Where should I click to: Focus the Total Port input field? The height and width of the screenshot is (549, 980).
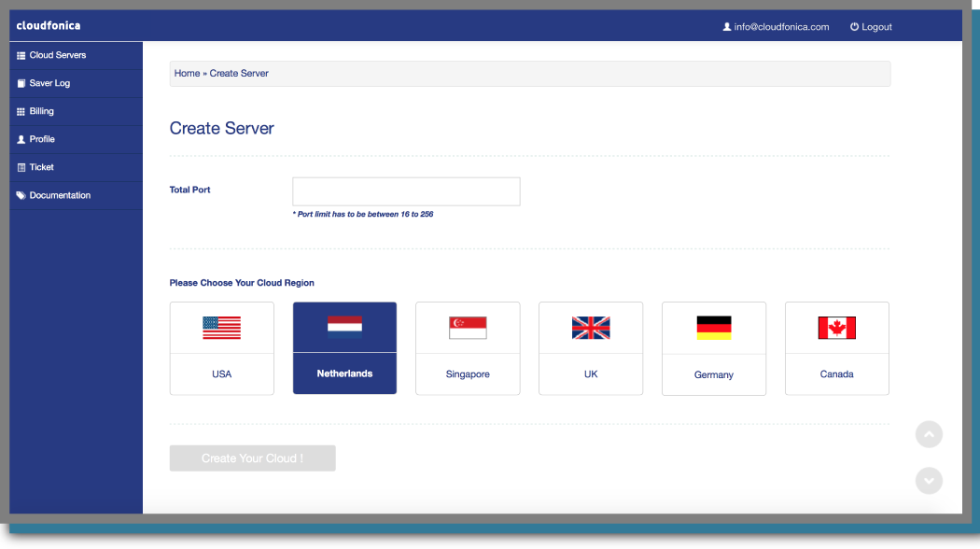pos(406,191)
